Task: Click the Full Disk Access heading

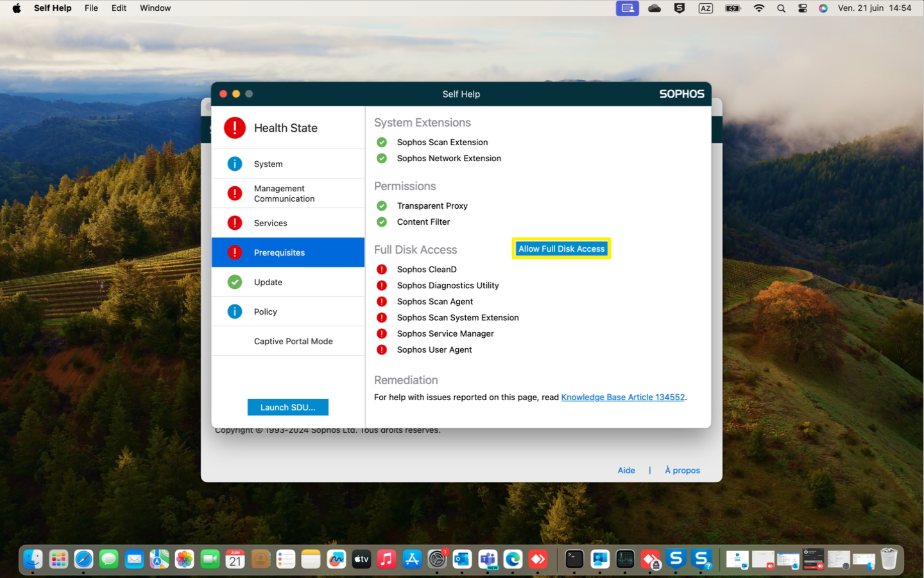Action: (416, 250)
